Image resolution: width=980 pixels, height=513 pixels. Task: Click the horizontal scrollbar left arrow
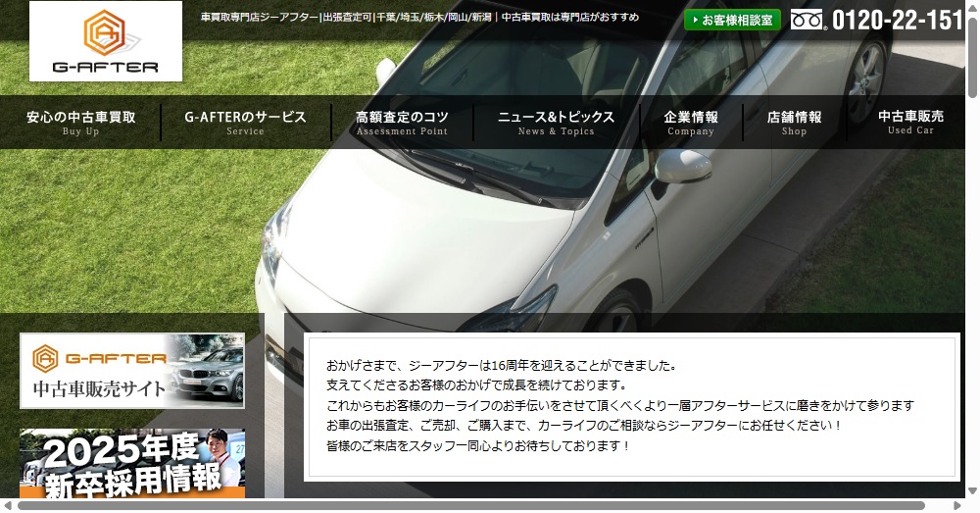coord(7,506)
